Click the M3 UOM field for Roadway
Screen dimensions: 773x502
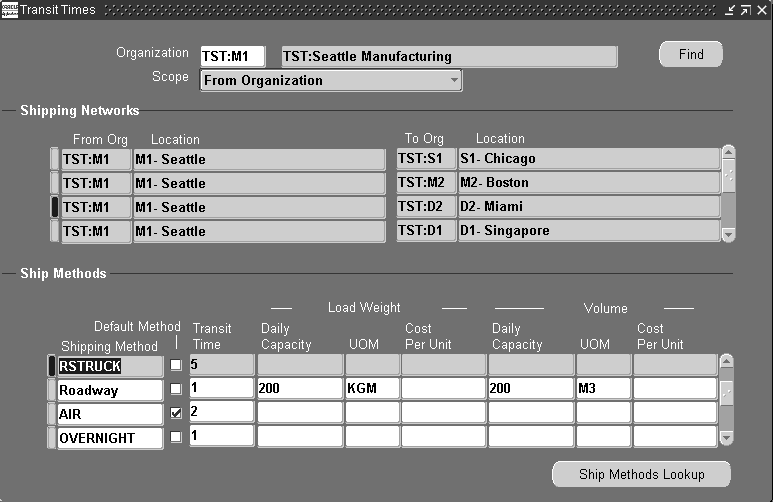pyautogui.click(x=604, y=389)
